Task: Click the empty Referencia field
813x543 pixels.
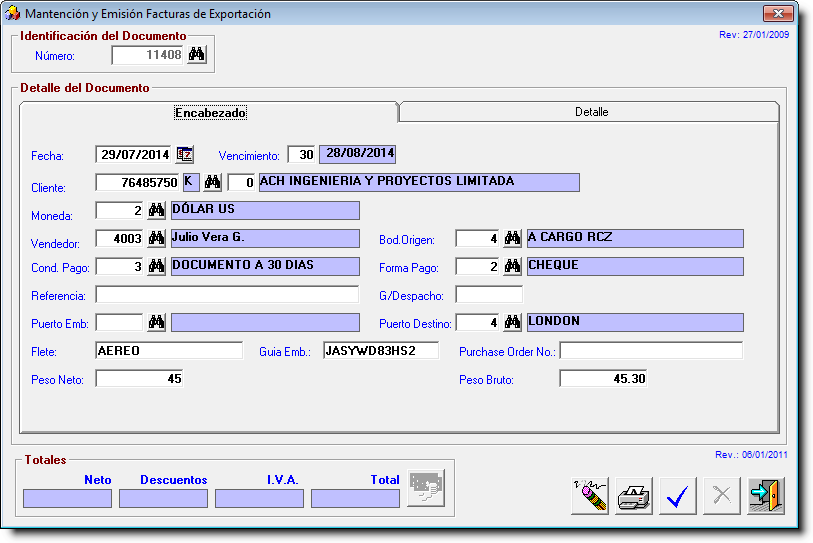Action: pyautogui.click(x=227, y=295)
